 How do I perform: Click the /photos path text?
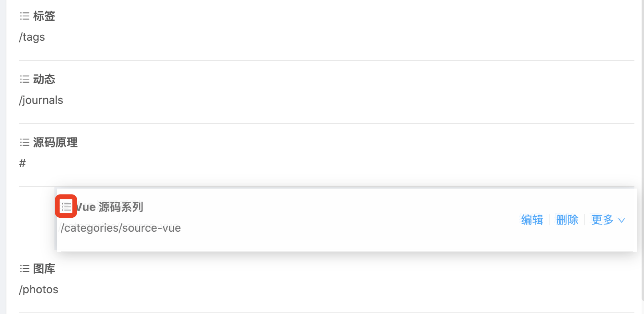39,290
